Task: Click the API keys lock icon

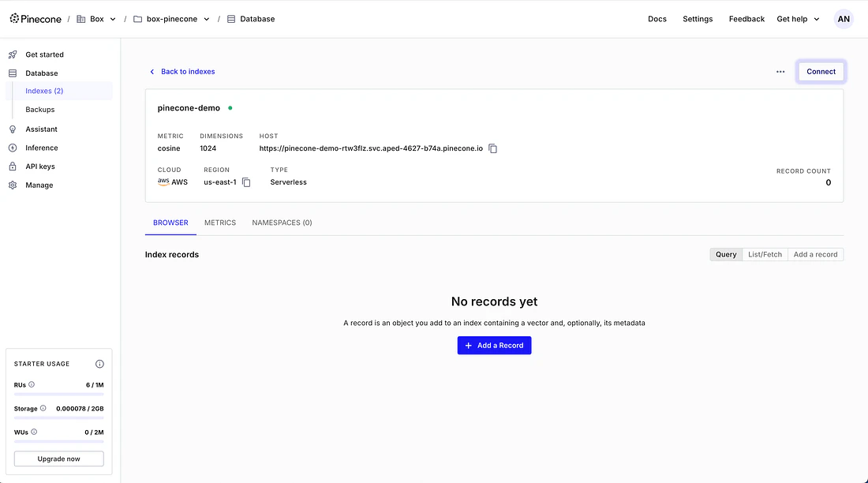Action: [x=13, y=167]
